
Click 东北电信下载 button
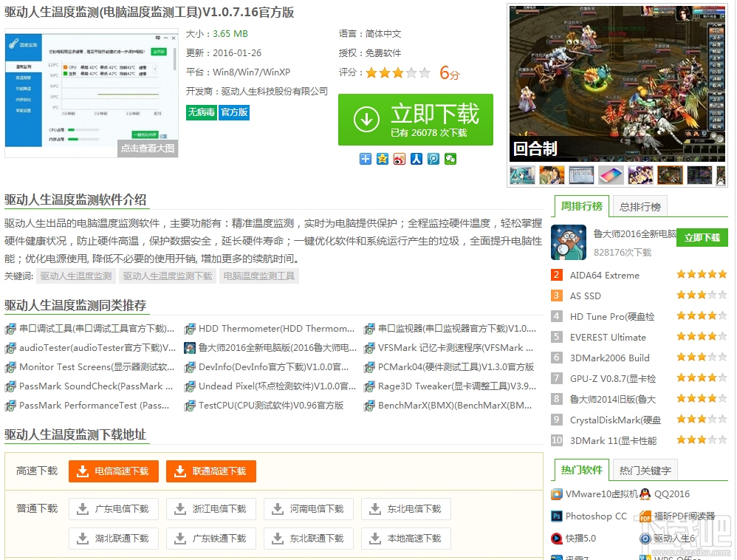(406, 509)
